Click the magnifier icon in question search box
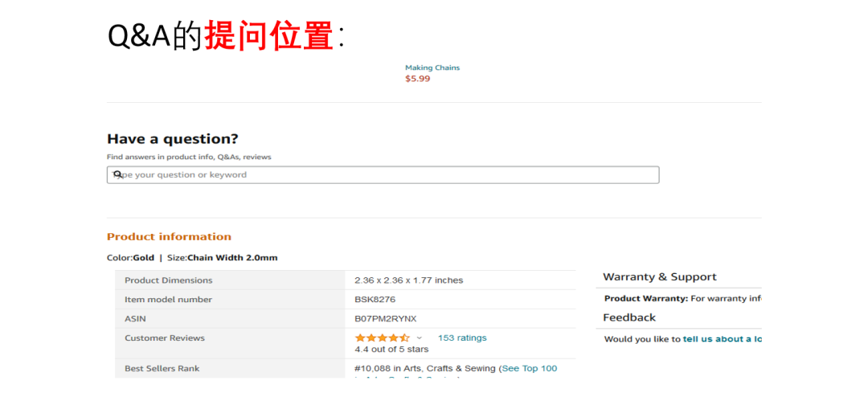Image resolution: width=868 pixels, height=401 pixels. click(117, 174)
